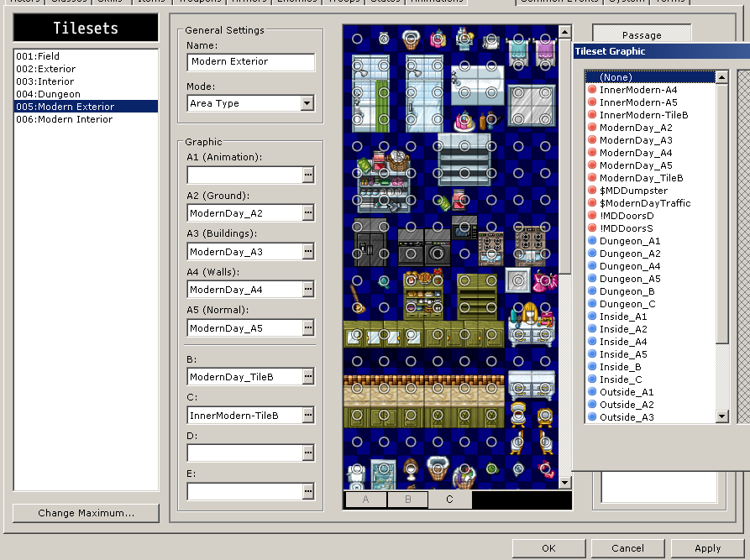
Task: Choose Dungeon_A4 in graphic list
Action: pyautogui.click(x=651, y=266)
